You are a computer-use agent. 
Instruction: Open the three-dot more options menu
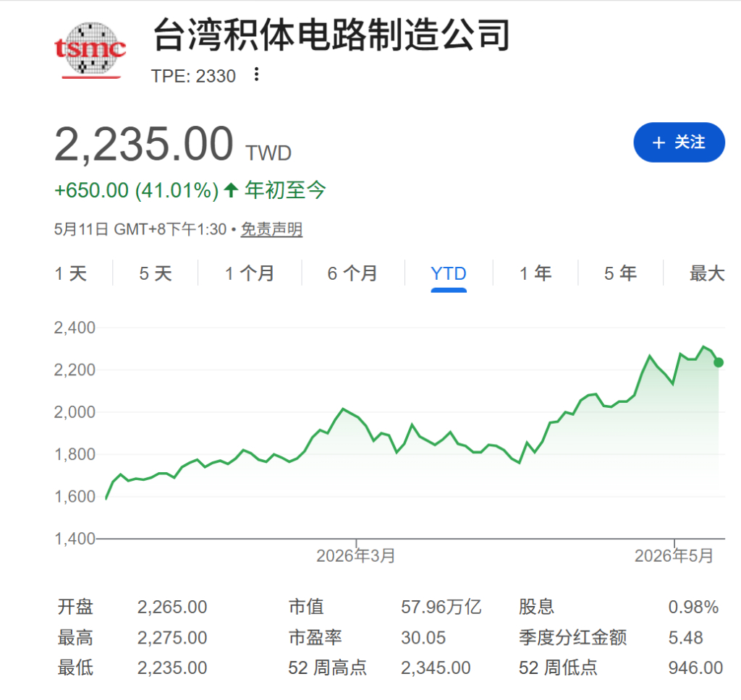(256, 74)
